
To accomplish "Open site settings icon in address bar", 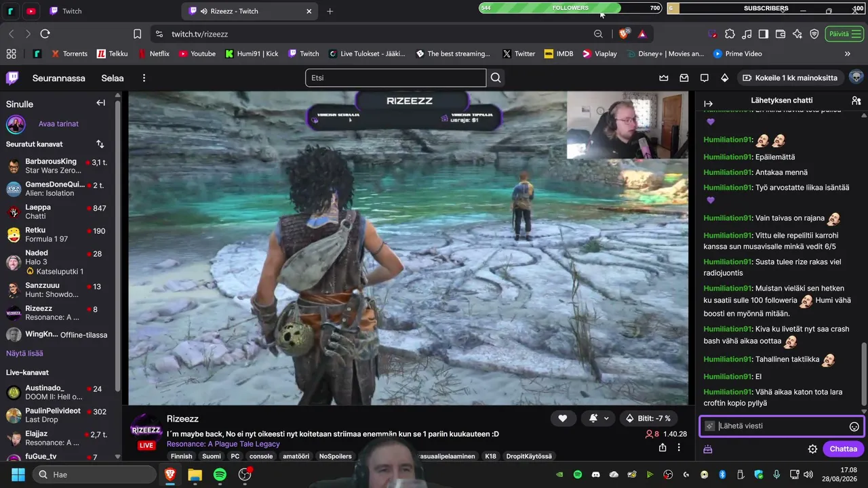I will (159, 34).
